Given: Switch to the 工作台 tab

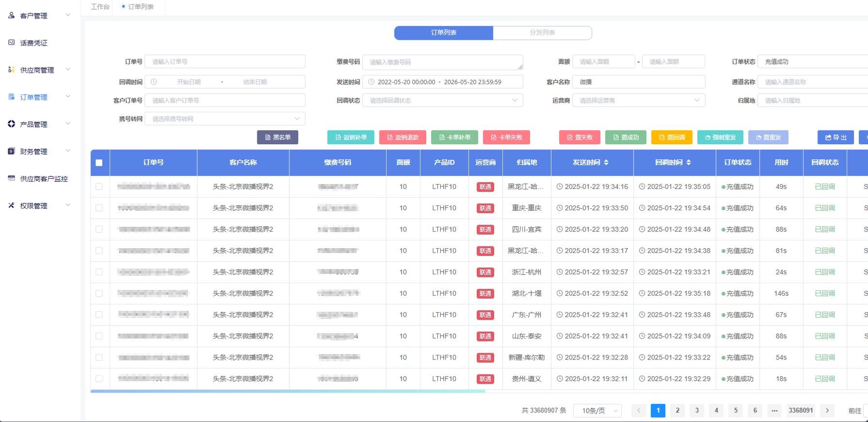Looking at the screenshot, I should [x=100, y=7].
